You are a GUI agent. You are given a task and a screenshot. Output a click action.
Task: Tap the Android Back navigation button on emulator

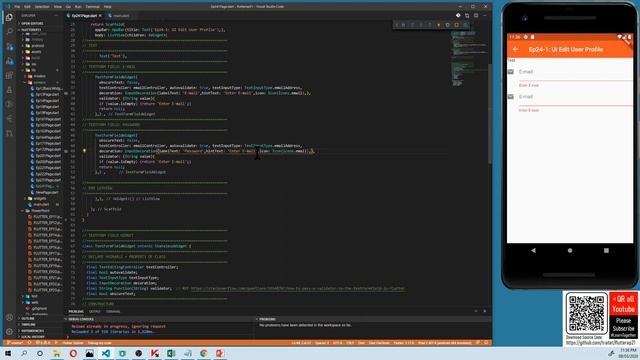coord(533,250)
